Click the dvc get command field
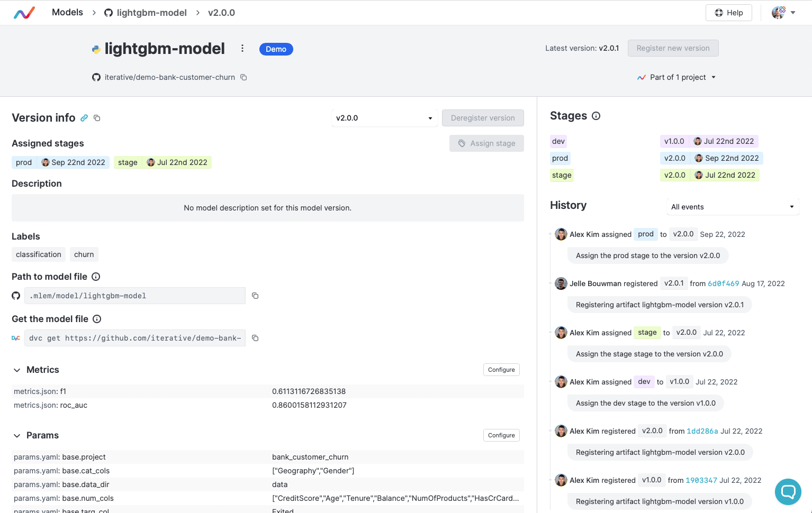Viewport: 812px width, 513px height. click(x=135, y=338)
